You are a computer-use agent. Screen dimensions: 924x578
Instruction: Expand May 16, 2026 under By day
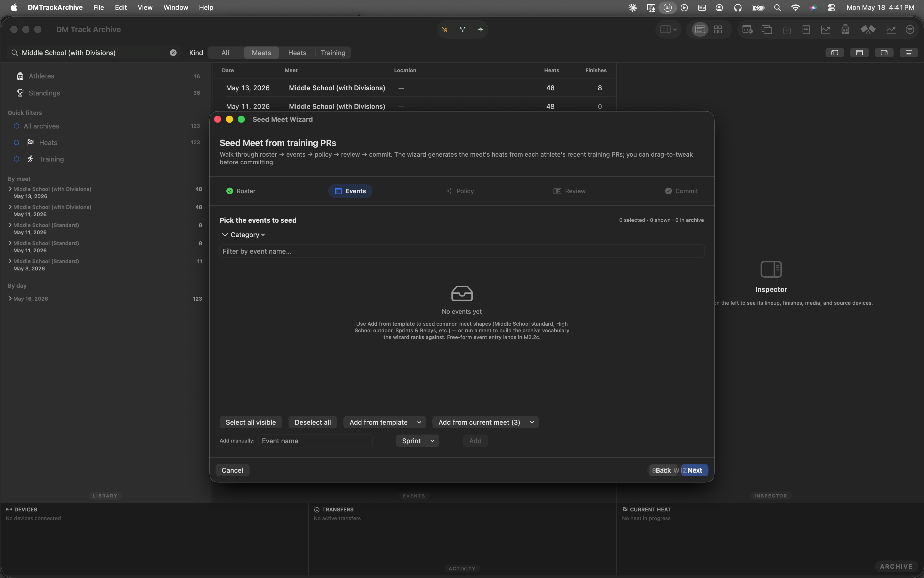(10, 299)
